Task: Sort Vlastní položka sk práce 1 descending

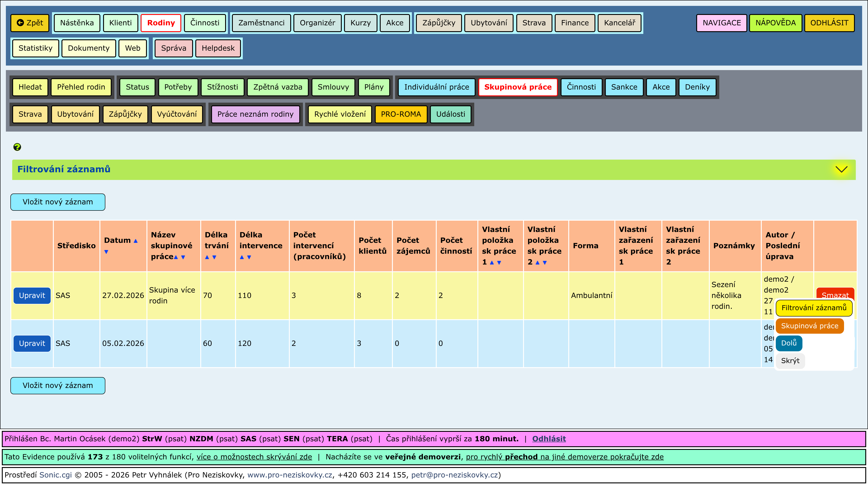Action: pyautogui.click(x=499, y=263)
